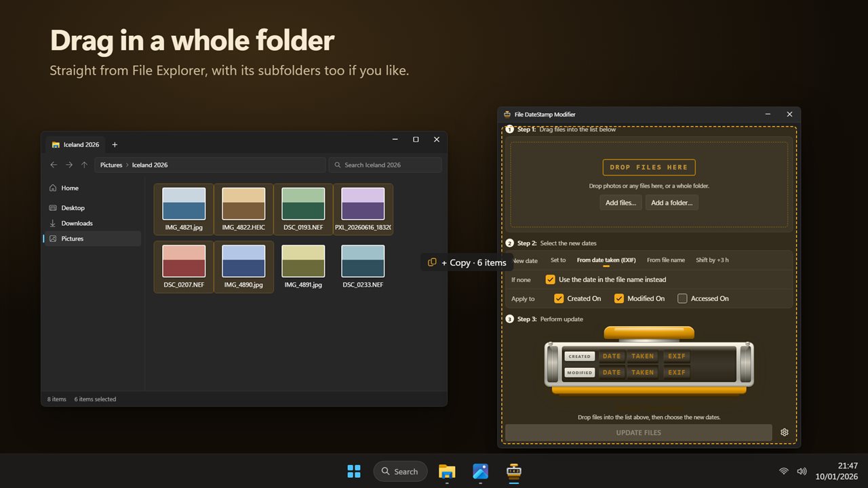Select the Shift by +3 h tab
Screen dimensions: 868x488
tap(712, 260)
